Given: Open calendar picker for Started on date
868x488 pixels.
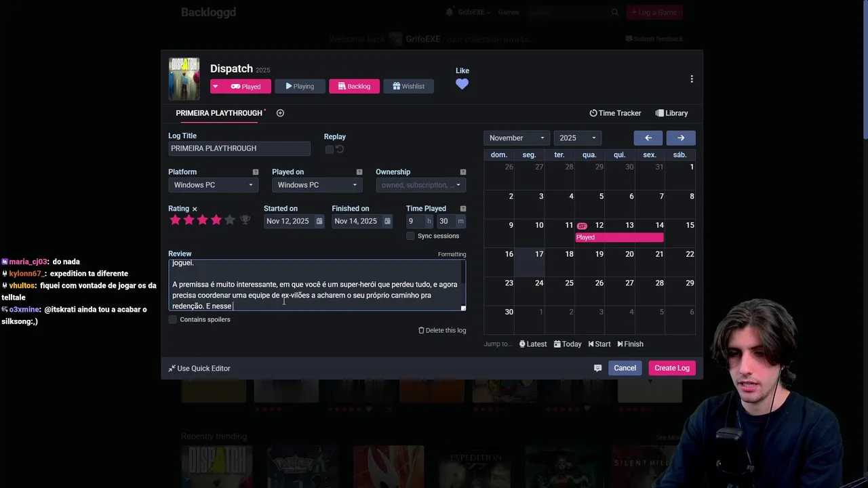Looking at the screenshot, I should [x=319, y=221].
